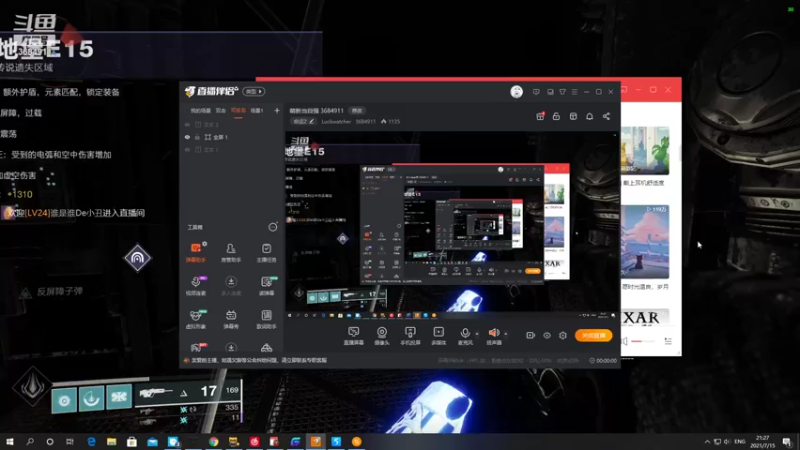Click the edit pencil next to game tag
This screenshot has width=800, height=450.
pos(311,121)
